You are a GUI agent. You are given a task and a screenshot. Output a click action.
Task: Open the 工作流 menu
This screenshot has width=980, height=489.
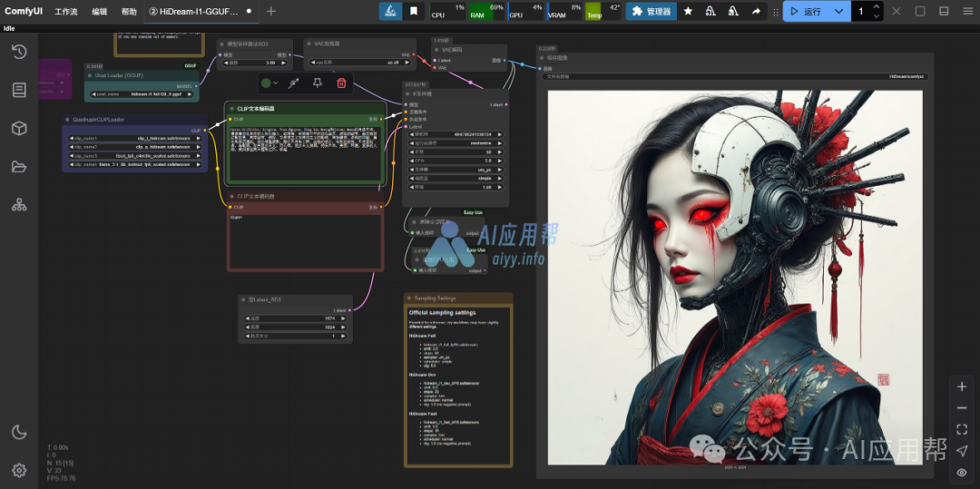[66, 11]
